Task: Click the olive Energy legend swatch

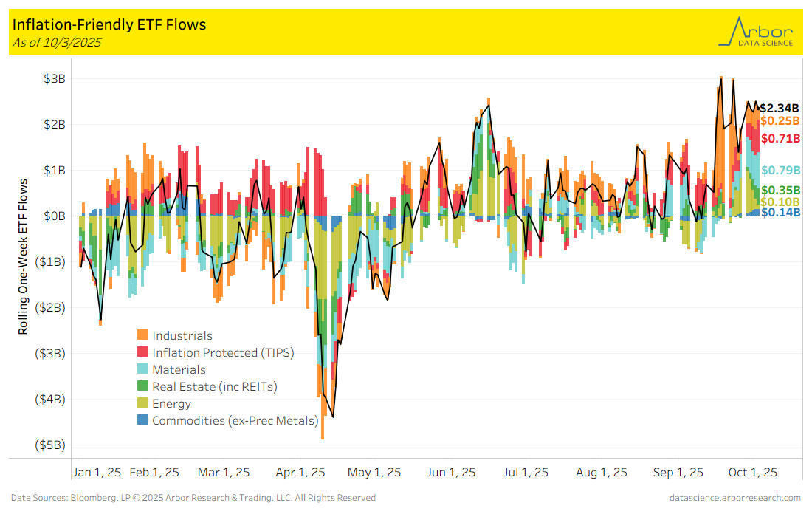Action: pyautogui.click(x=142, y=404)
